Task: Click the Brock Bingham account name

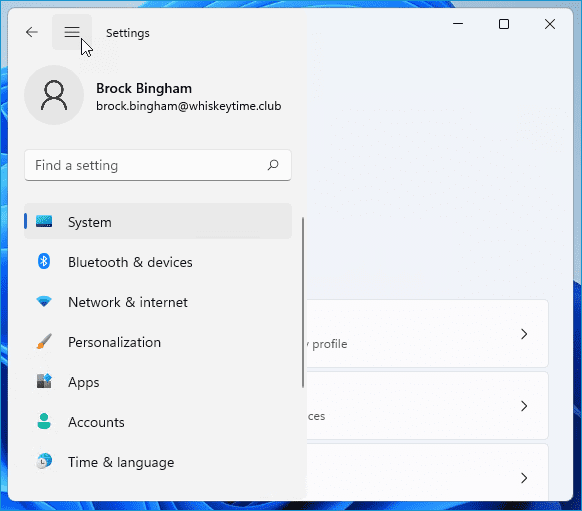Action: coord(144,88)
